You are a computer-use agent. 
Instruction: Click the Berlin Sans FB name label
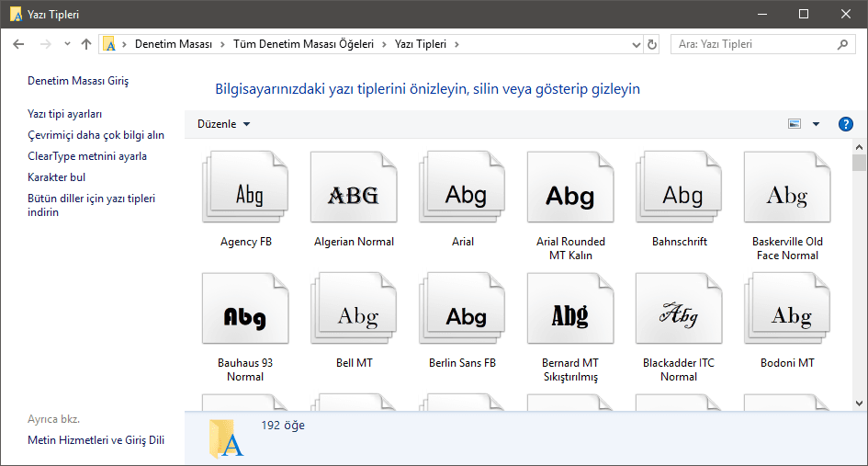click(x=462, y=363)
